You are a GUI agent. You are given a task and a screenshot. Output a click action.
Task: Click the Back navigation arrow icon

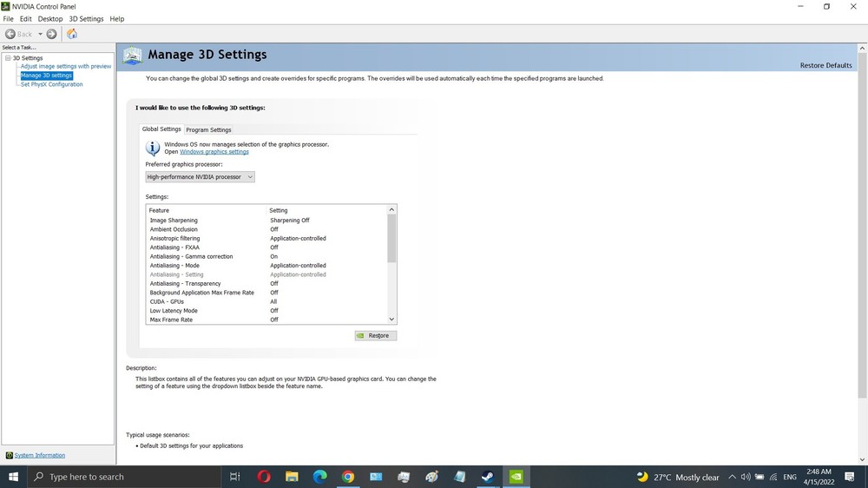[10, 34]
